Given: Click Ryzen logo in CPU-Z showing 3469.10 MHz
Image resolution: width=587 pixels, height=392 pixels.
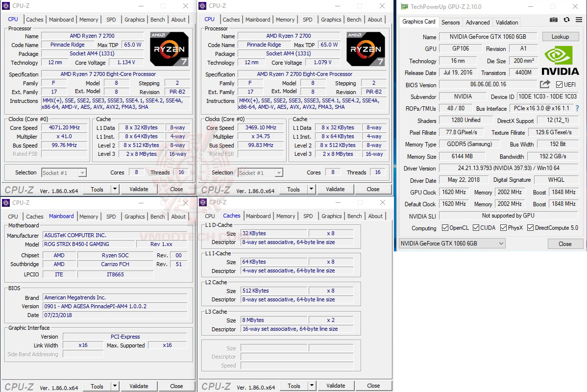Looking at the screenshot, I should tap(366, 49).
